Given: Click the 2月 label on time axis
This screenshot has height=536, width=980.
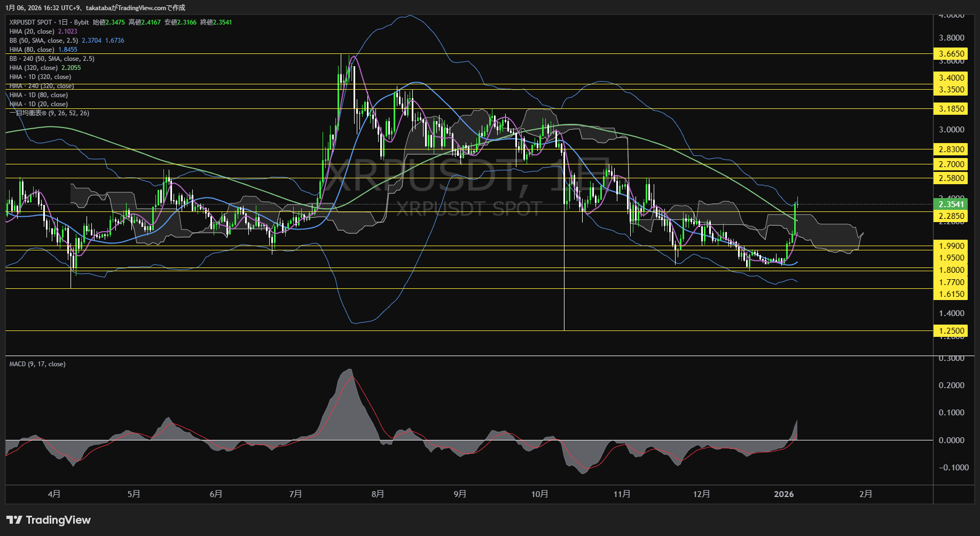Looking at the screenshot, I should [x=866, y=494].
